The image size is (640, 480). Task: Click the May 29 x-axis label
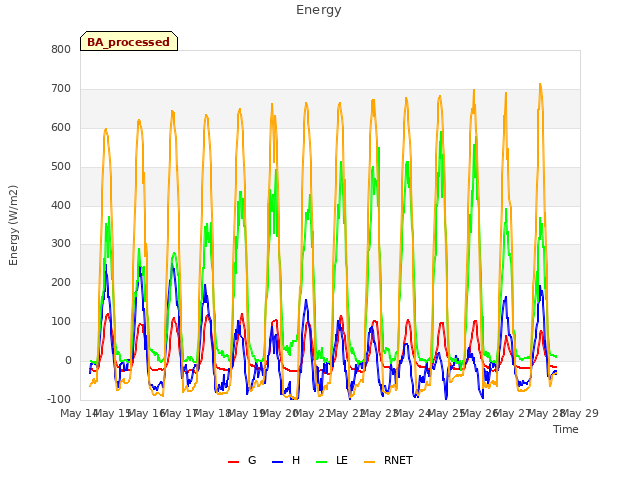click(x=580, y=413)
